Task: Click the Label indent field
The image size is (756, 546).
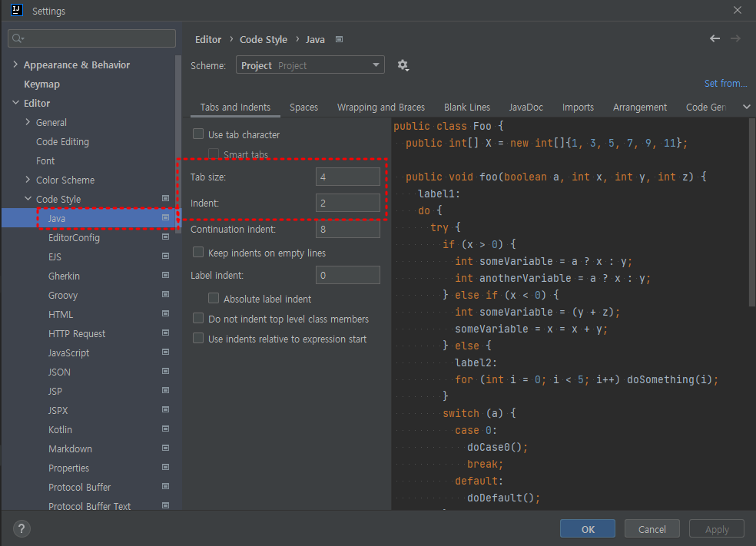Action: pos(347,275)
